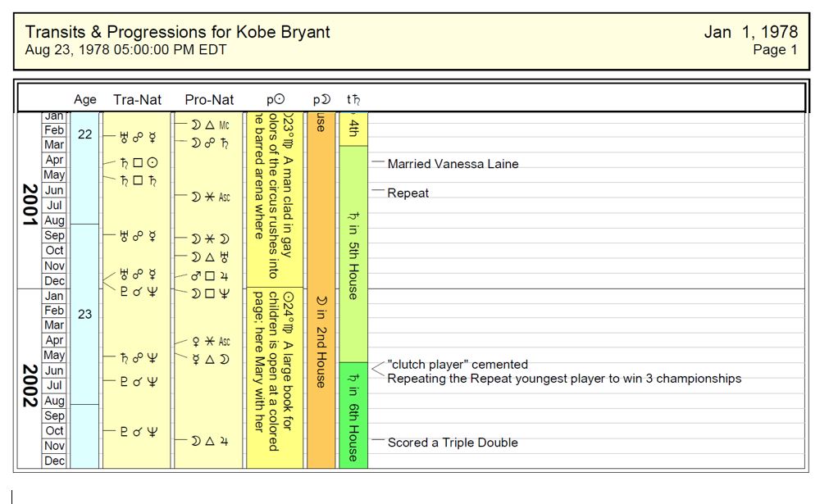Select the Scored a Triple Double event
Viewport: 829px width, 504px height.
(453, 443)
